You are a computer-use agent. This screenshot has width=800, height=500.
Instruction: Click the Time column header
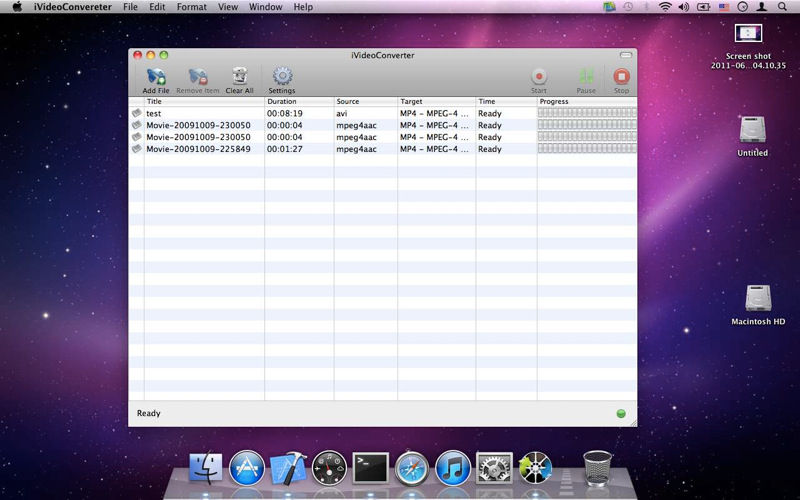click(507, 102)
